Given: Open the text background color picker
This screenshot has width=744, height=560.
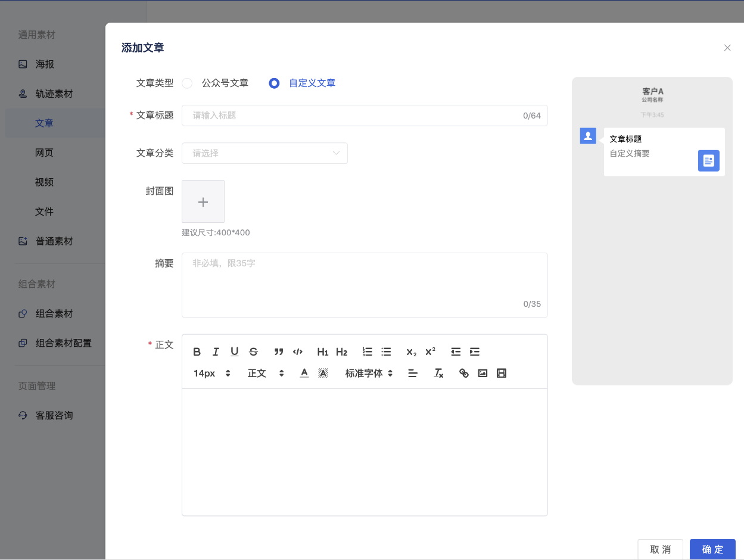Looking at the screenshot, I should pos(323,373).
